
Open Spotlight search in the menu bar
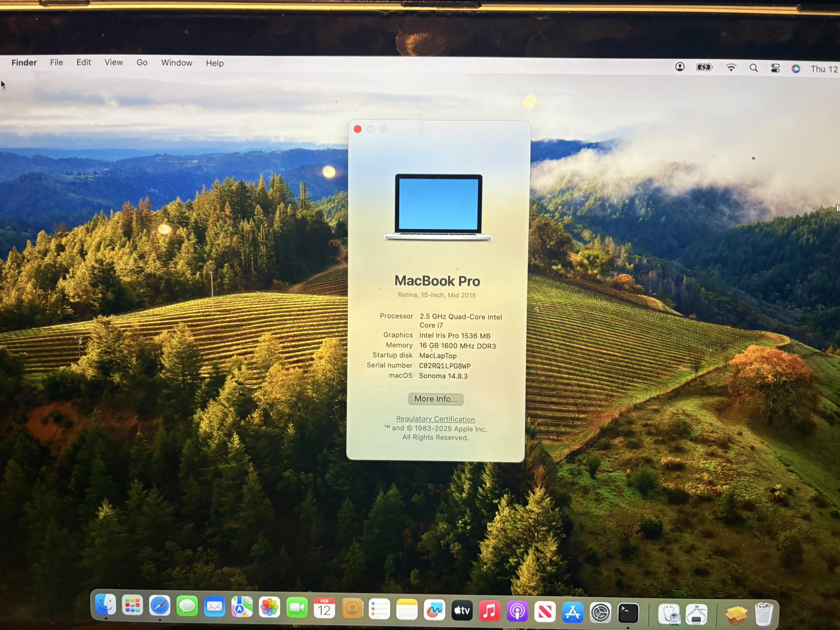pyautogui.click(x=753, y=68)
